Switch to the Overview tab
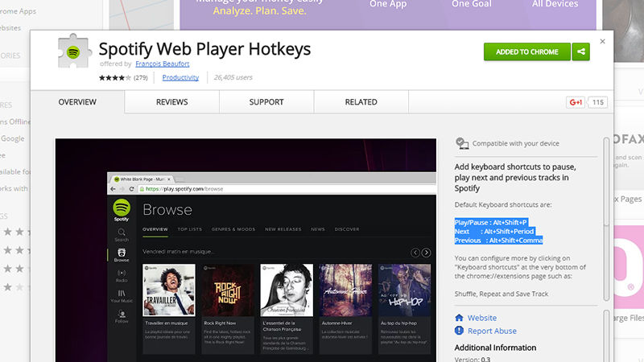The height and width of the screenshot is (362, 644). (77, 102)
